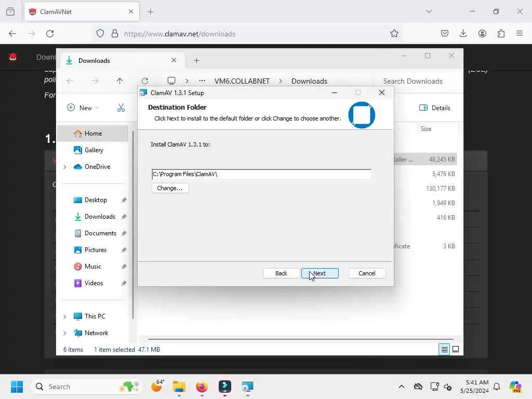
Task: Click the Size column header
Action: click(426, 129)
